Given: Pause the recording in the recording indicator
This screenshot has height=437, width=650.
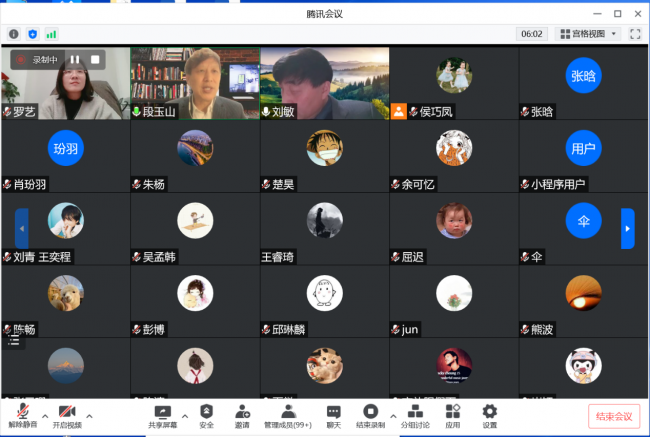Looking at the screenshot, I should point(75,60).
